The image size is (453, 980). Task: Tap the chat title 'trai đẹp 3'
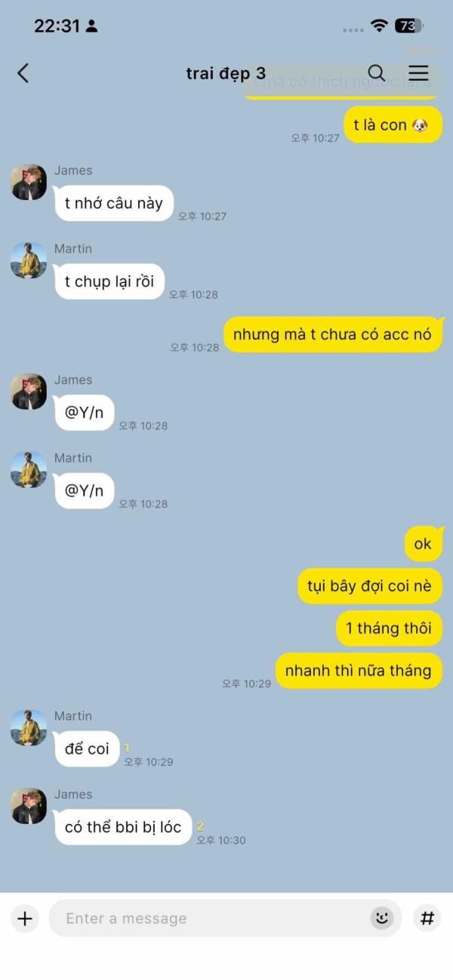pos(226,73)
